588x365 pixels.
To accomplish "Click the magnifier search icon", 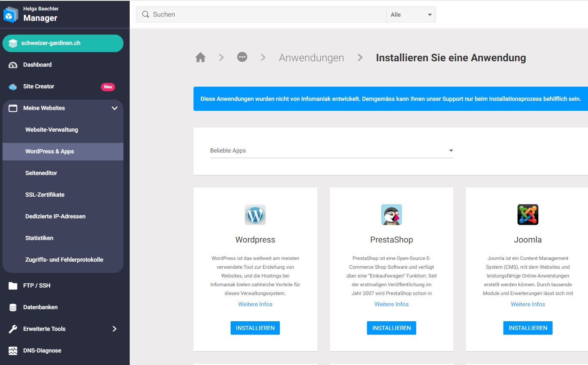I will (x=146, y=14).
